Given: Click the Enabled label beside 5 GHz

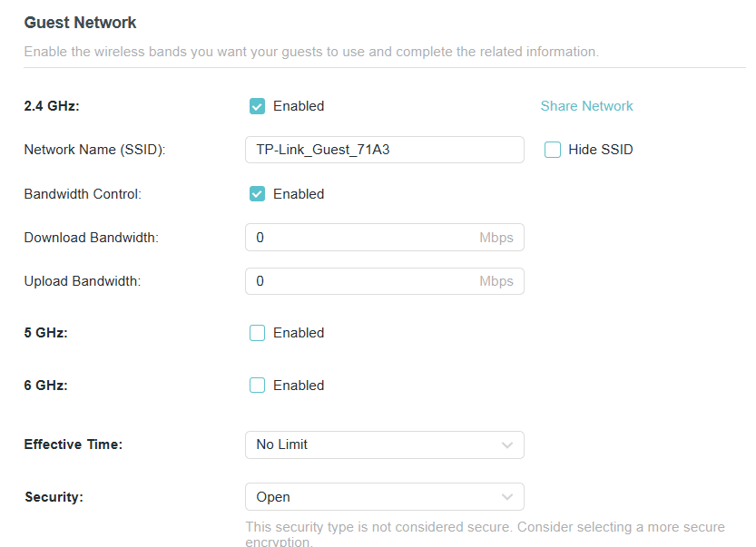Looking at the screenshot, I should [299, 333].
